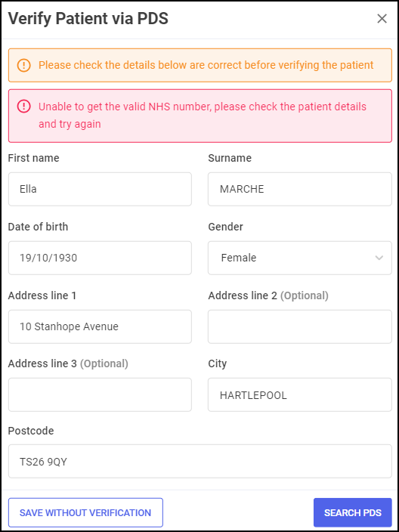Viewport: 399px width, 532px height.
Task: Click the Search PDS button
Action: click(x=352, y=512)
